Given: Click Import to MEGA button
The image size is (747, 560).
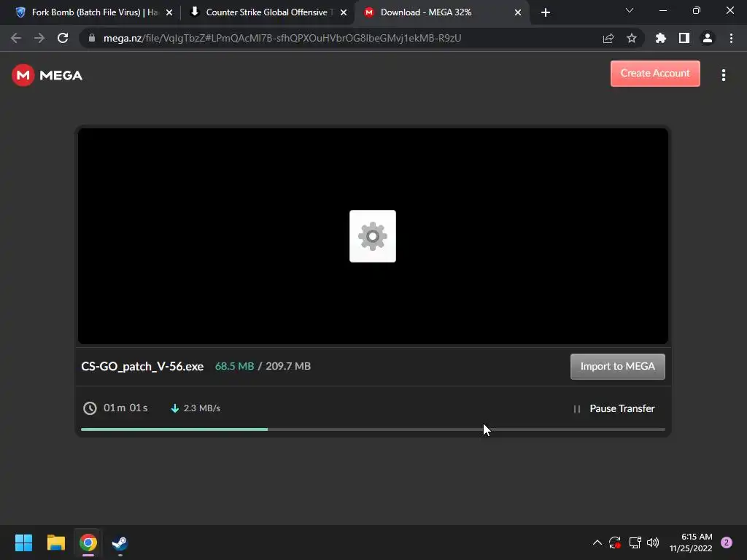Looking at the screenshot, I should 617,366.
